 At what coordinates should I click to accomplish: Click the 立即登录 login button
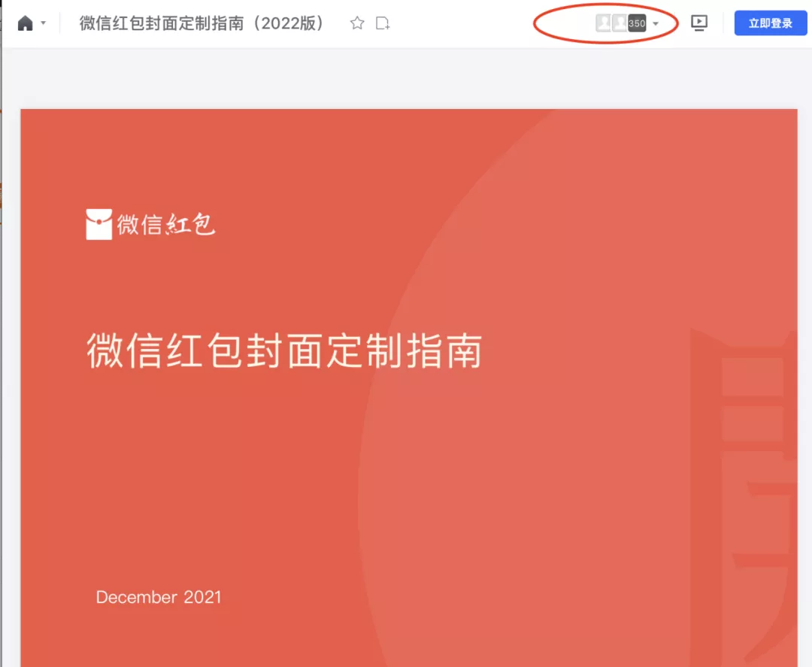point(770,23)
